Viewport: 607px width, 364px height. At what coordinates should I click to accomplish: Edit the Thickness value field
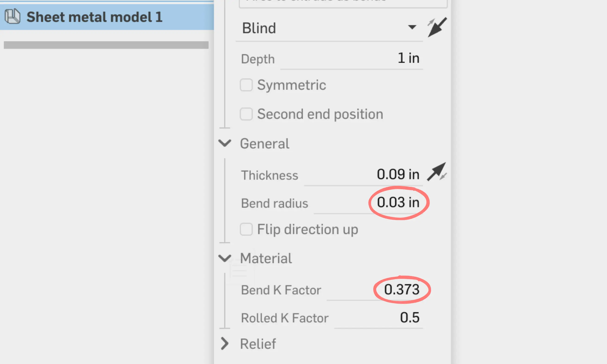363,175
